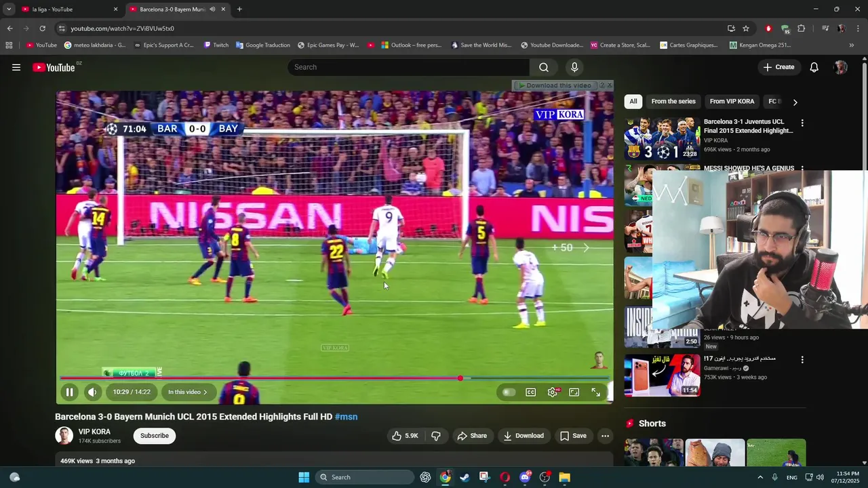Open options for Barcelona 3-1 Juventus video
The width and height of the screenshot is (868, 488).
point(802,123)
